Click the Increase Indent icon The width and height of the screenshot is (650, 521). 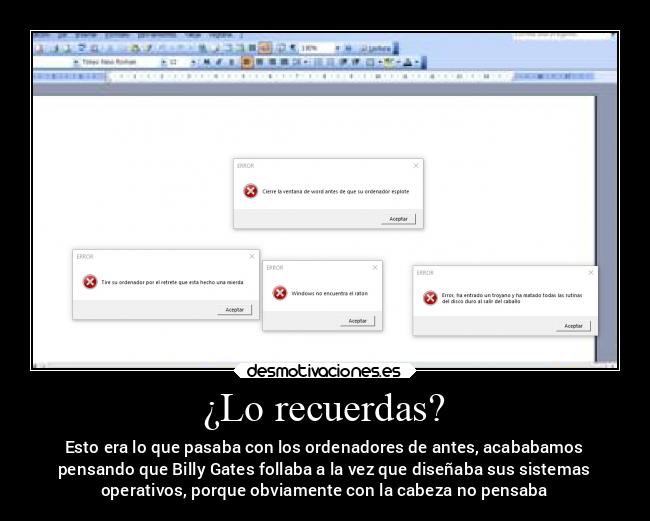tap(356, 62)
